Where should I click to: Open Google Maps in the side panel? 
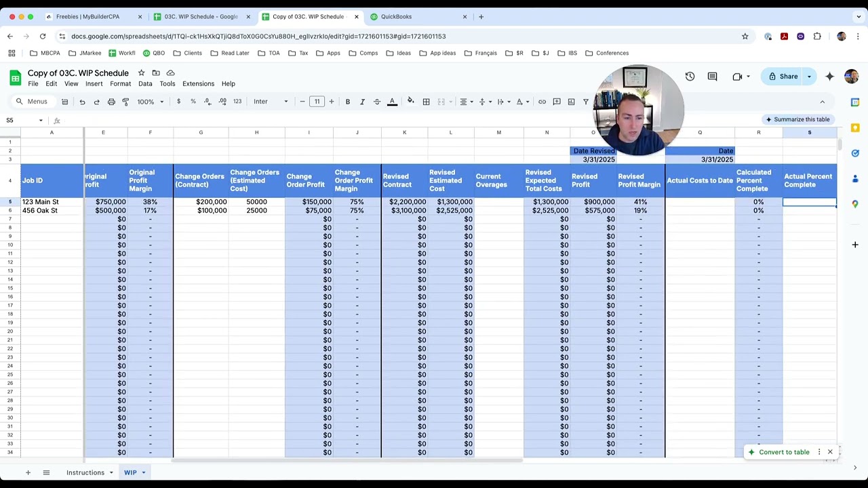click(855, 204)
